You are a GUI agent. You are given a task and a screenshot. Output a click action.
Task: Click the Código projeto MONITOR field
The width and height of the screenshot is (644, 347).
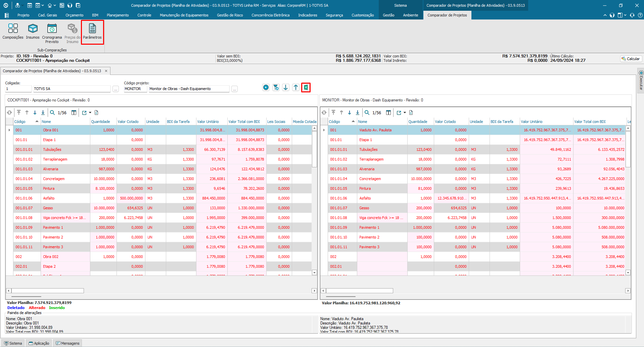pyautogui.click(x=136, y=89)
